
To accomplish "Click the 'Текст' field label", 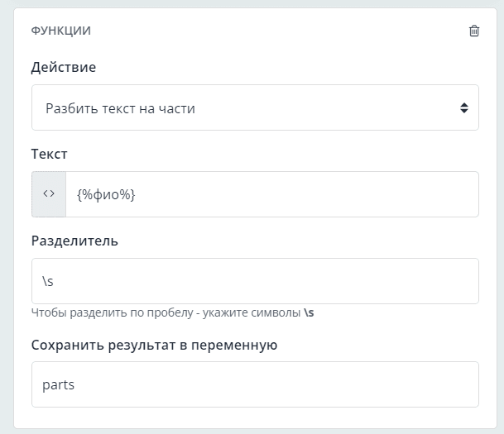I will 50,154.
